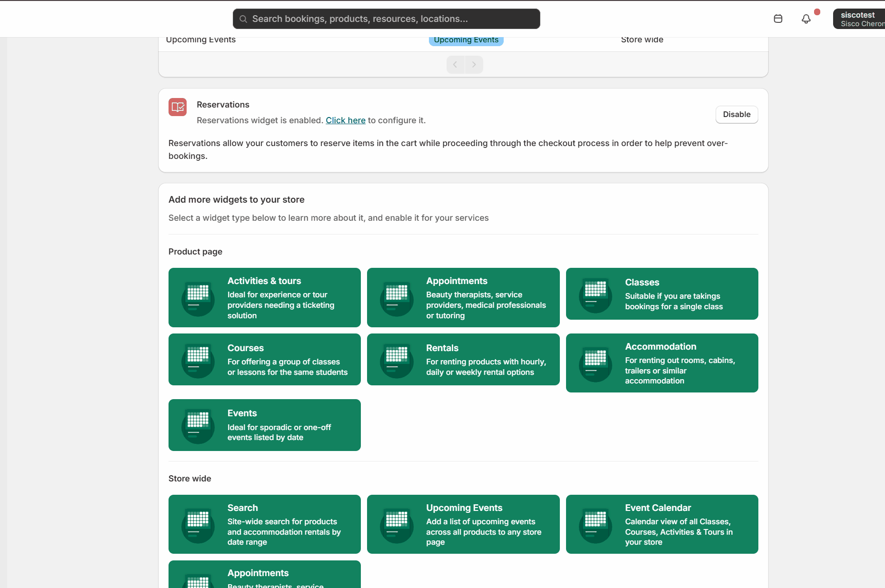The height and width of the screenshot is (588, 885).
Task: Click For renting out rooms, cabins description
Action: click(680, 371)
